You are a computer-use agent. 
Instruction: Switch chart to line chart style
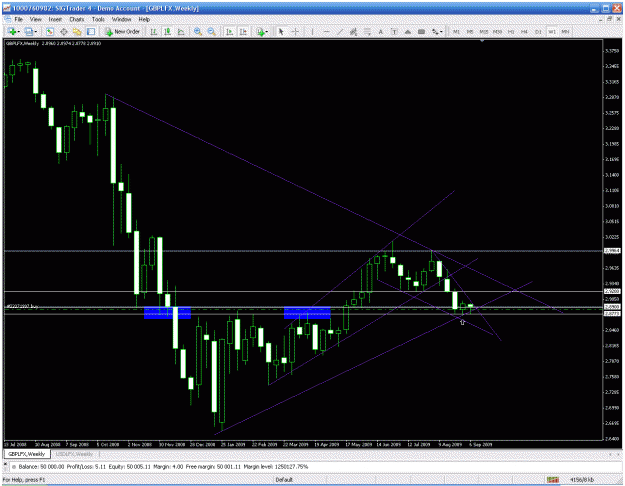pyautogui.click(x=181, y=31)
